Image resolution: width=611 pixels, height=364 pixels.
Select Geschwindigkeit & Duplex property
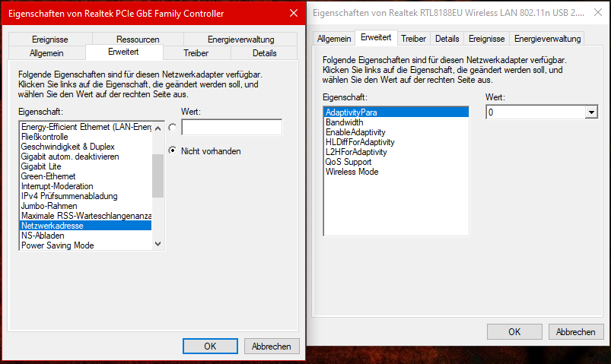[x=86, y=147]
